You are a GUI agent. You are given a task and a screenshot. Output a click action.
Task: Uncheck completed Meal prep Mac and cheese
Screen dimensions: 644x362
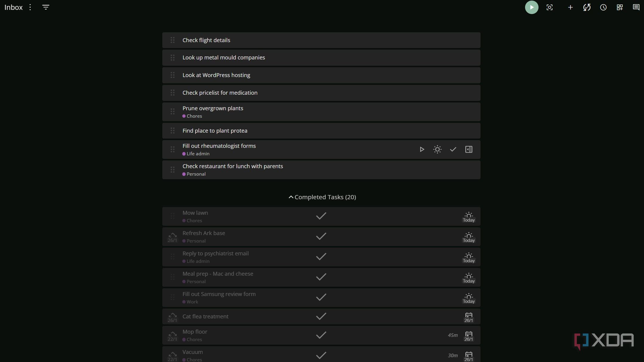(321, 277)
